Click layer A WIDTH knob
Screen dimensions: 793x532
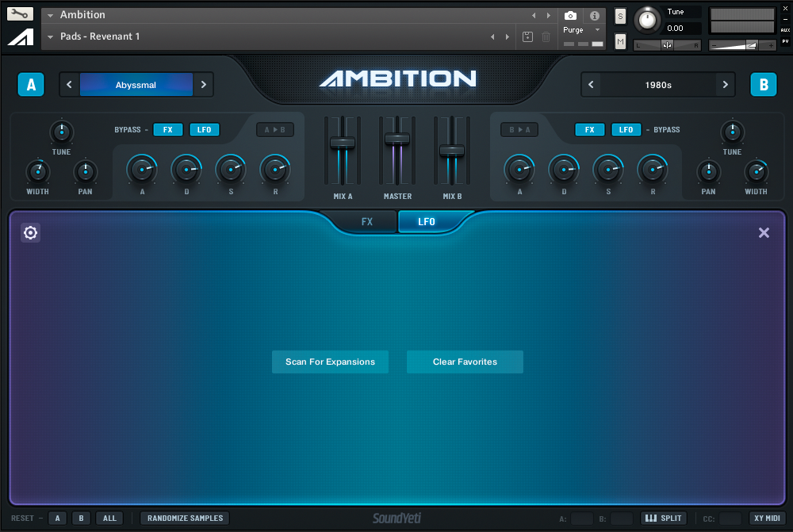(x=38, y=172)
